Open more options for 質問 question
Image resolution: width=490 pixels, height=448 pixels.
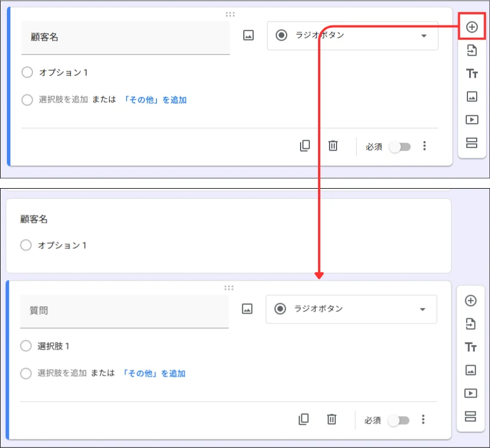point(423,419)
